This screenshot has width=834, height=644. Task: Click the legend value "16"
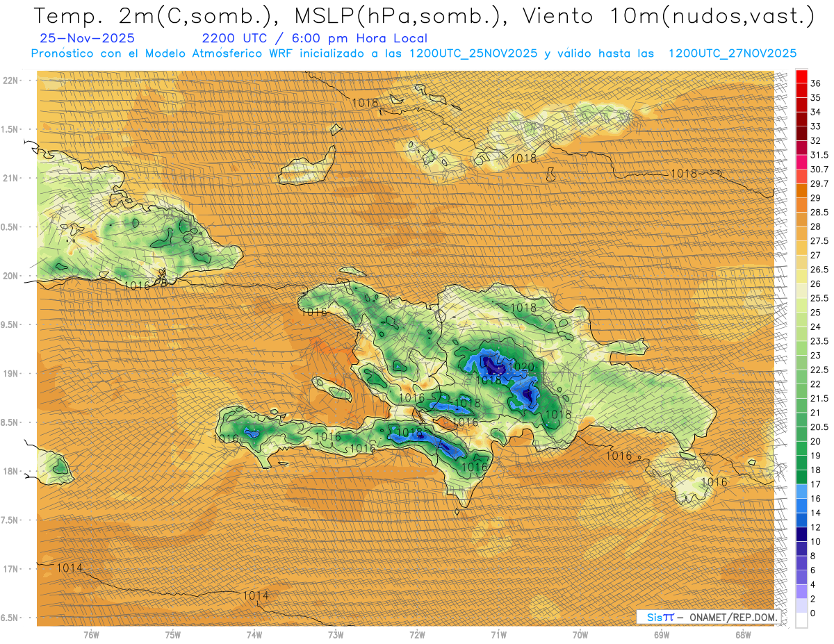(816, 499)
